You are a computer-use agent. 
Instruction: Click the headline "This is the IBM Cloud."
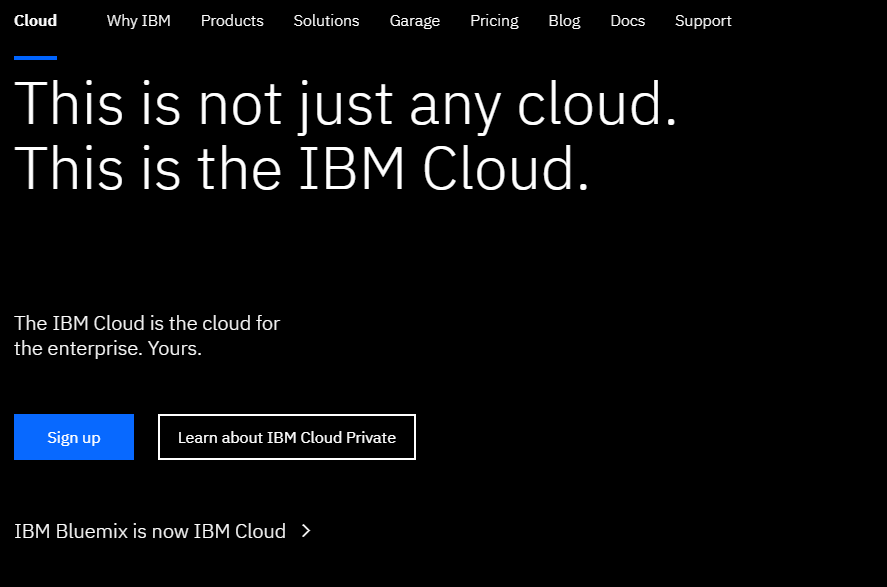tap(302, 168)
